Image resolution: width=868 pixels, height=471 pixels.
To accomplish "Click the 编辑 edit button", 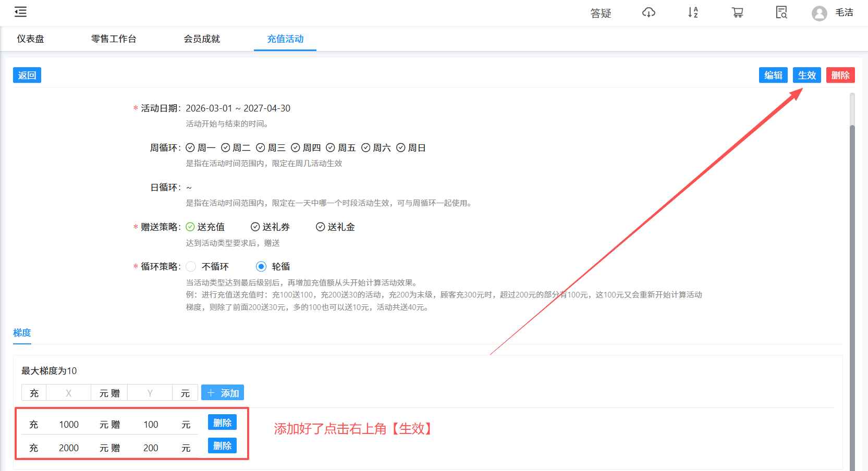I will coord(773,75).
